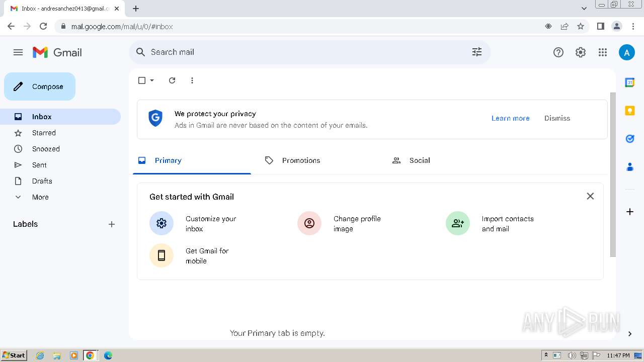Expand the select dropdown arrow

tap(152, 80)
